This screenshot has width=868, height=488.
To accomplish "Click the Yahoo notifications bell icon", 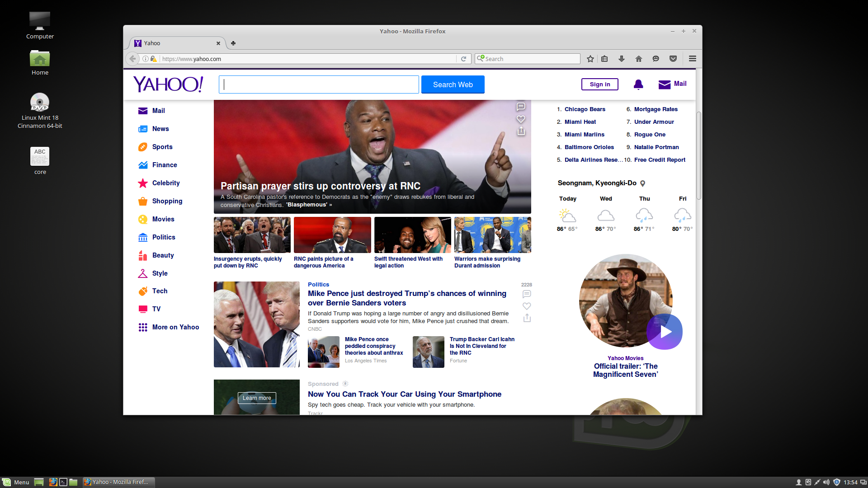I will click(x=638, y=84).
